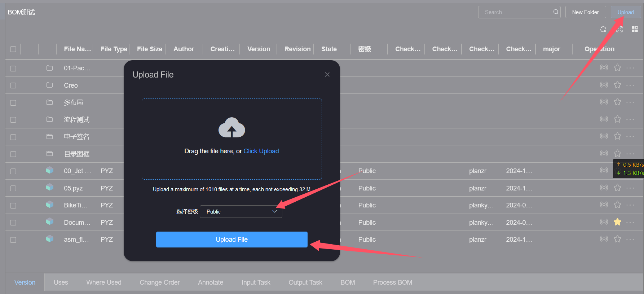Switch to the Where Used tab
Image resolution: width=644 pixels, height=294 pixels.
click(x=104, y=282)
